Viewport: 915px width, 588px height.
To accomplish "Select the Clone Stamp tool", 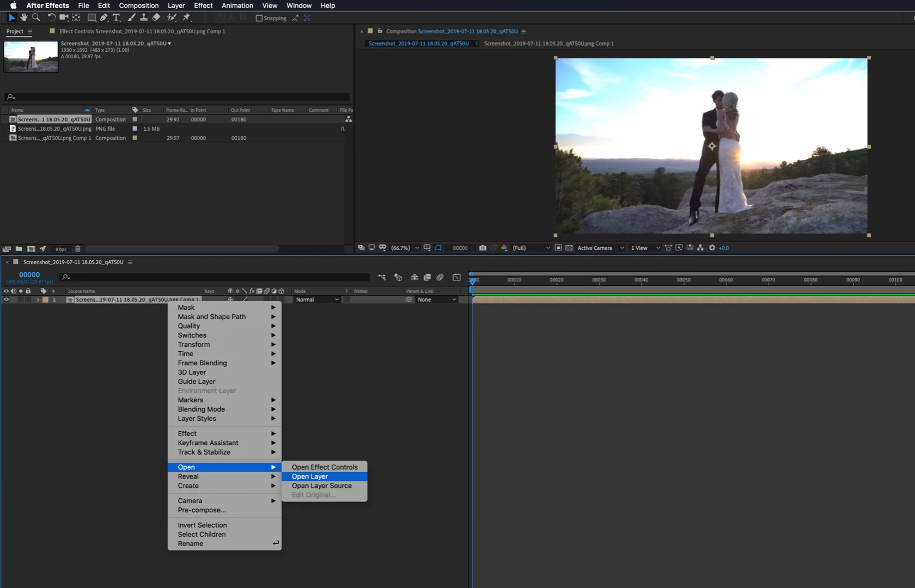I will pyautogui.click(x=144, y=18).
